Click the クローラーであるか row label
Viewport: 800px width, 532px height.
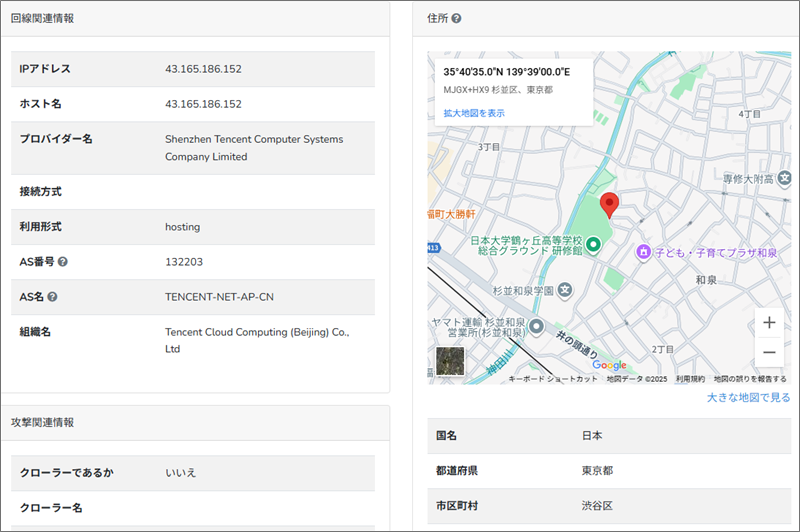tap(66, 473)
